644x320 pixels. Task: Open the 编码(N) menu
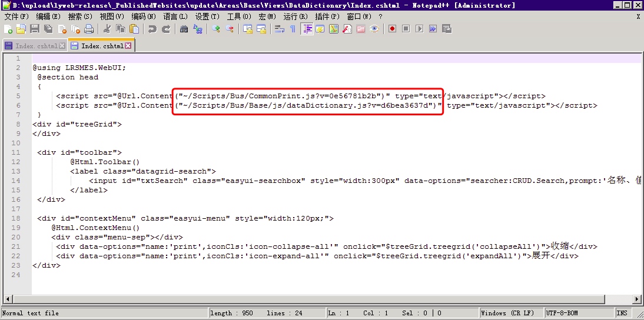coord(144,16)
